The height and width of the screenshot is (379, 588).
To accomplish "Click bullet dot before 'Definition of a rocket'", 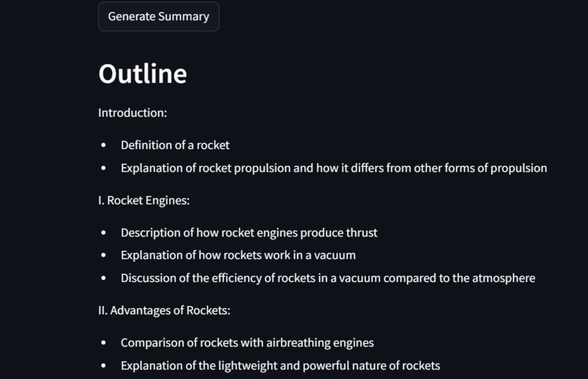I will pos(104,145).
